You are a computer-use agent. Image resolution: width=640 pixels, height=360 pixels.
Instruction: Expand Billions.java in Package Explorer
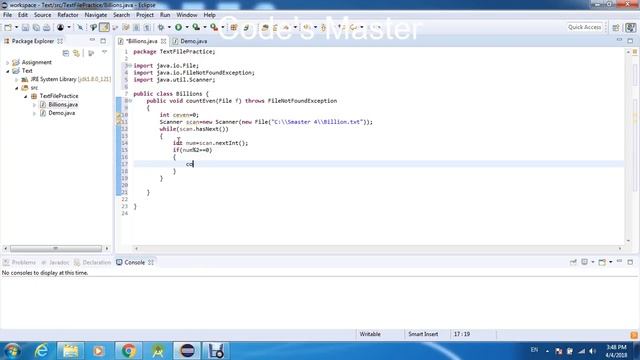[34, 105]
